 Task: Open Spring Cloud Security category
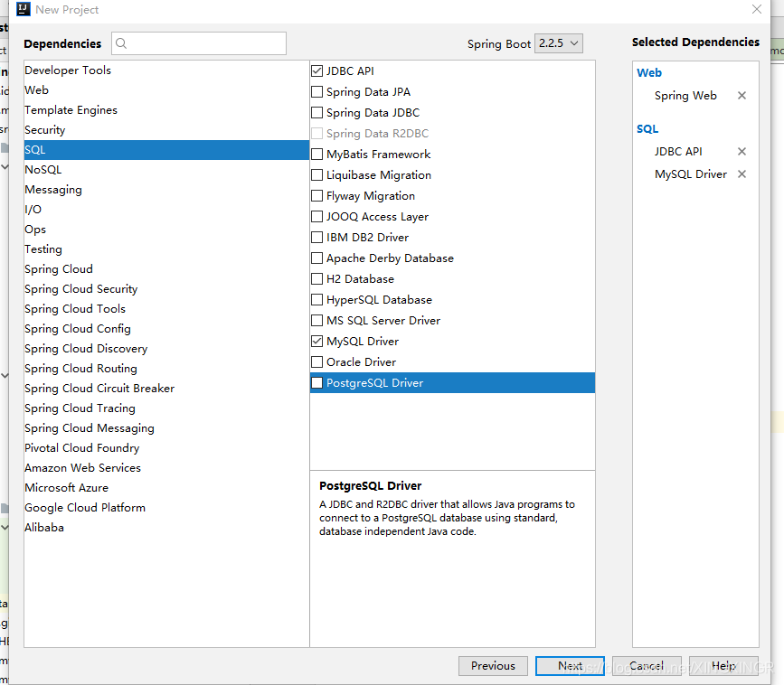[166, 289]
